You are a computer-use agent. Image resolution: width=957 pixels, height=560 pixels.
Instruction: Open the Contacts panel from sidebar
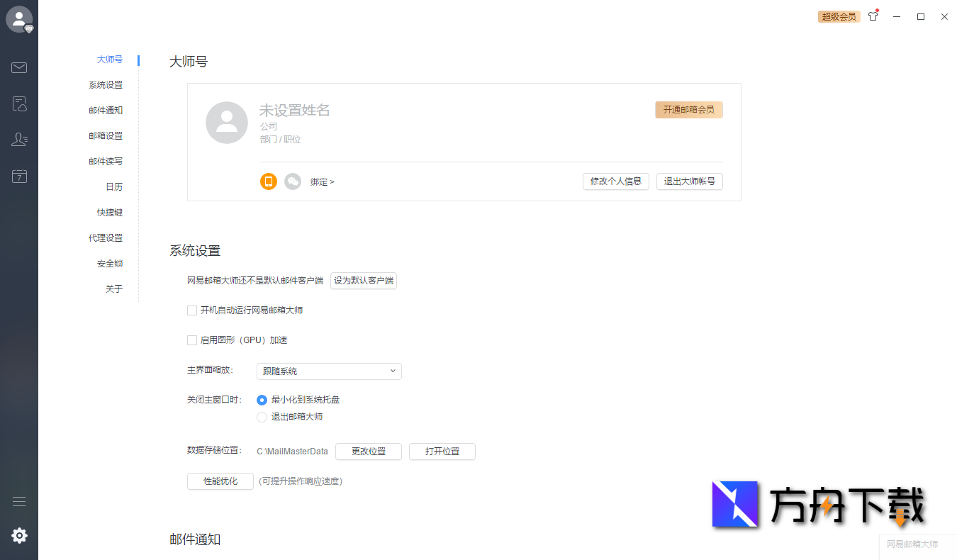pyautogui.click(x=19, y=140)
